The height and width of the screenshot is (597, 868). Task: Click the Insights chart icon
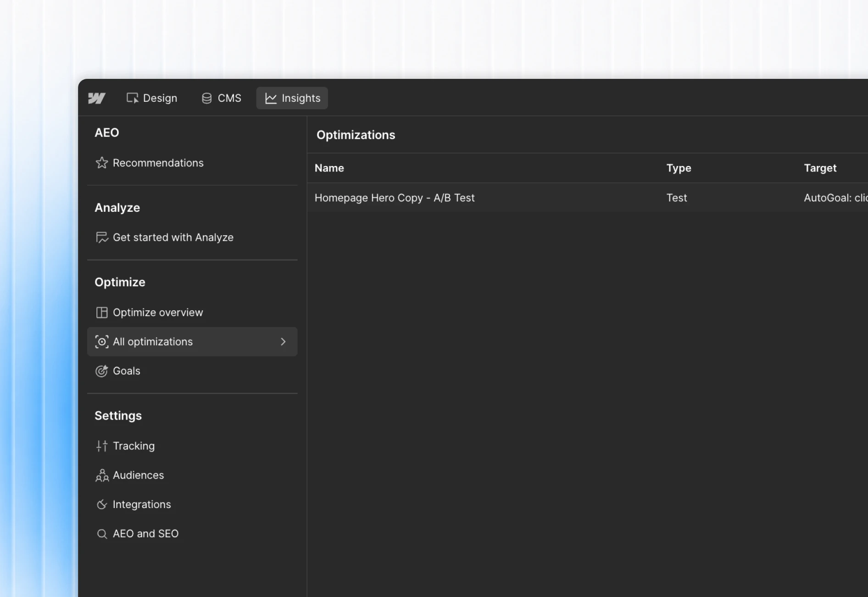(x=271, y=98)
